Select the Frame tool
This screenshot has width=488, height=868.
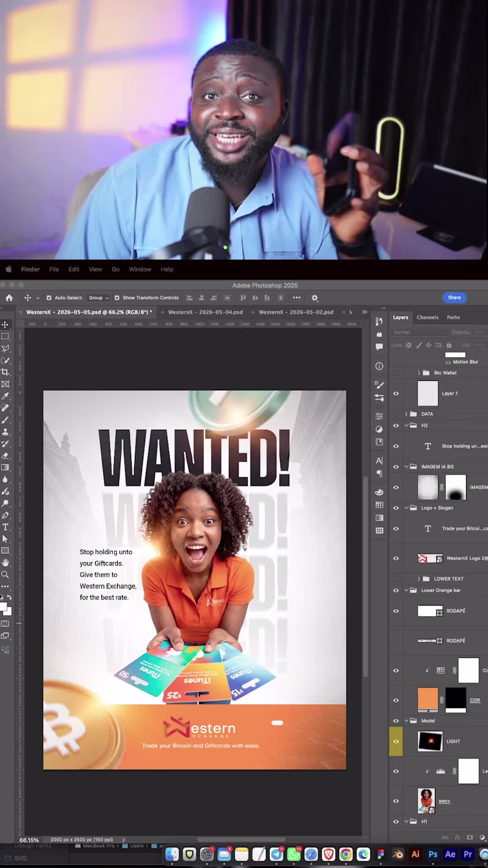[x=5, y=384]
